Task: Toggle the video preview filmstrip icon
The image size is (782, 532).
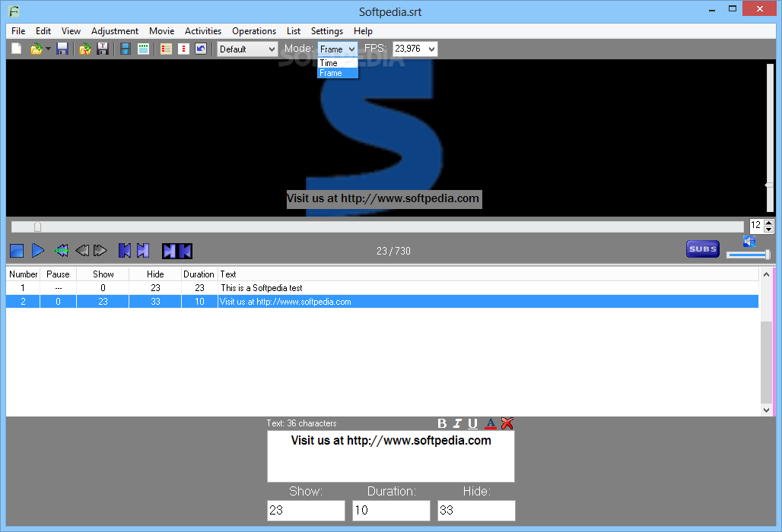Action: (126, 49)
